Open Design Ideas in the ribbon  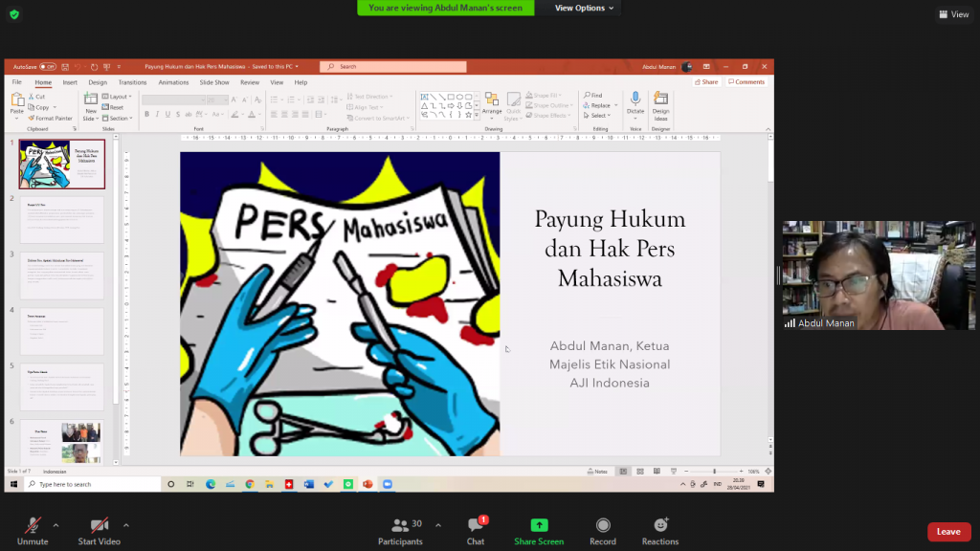coord(661,99)
